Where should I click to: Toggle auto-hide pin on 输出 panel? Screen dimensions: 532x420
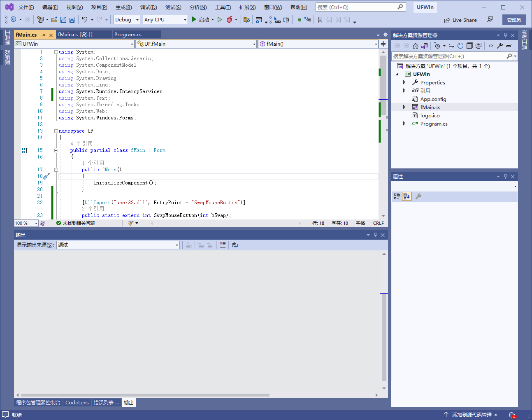coord(375,235)
